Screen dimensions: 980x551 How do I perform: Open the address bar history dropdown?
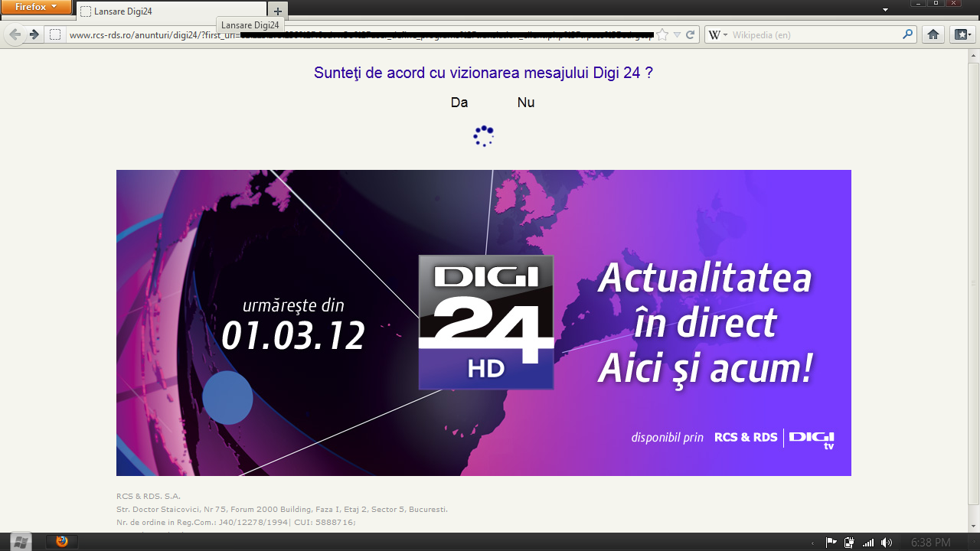point(677,35)
